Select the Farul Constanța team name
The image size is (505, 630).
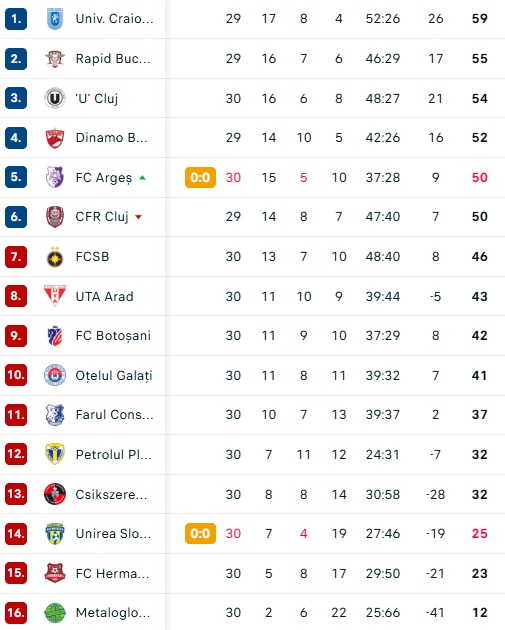coord(114,415)
